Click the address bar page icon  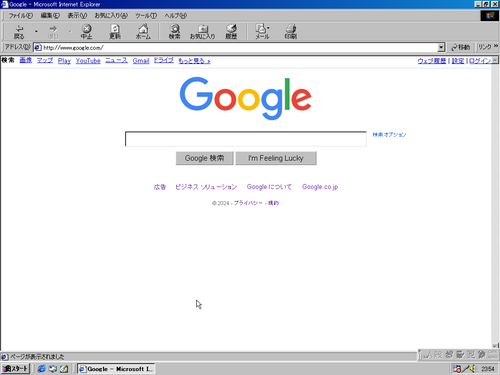click(38, 48)
